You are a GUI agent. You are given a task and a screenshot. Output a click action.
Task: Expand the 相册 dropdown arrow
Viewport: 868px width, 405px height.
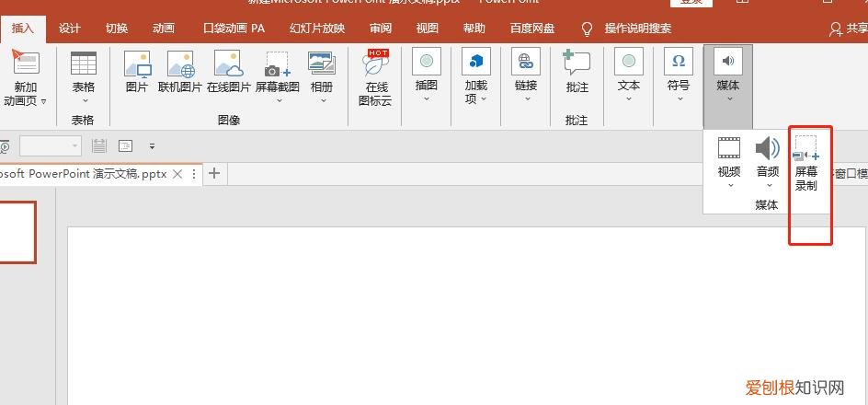pos(324,101)
